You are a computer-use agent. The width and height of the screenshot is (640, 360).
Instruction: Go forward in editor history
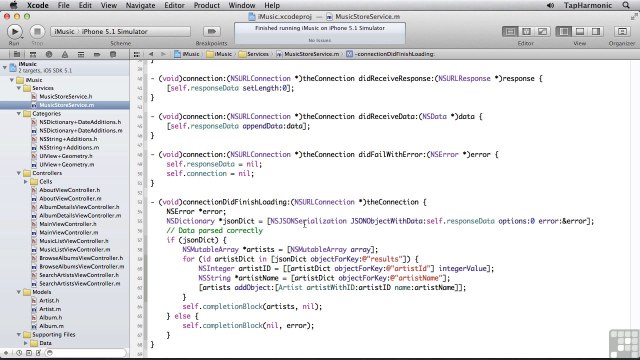pyautogui.click(x=163, y=54)
